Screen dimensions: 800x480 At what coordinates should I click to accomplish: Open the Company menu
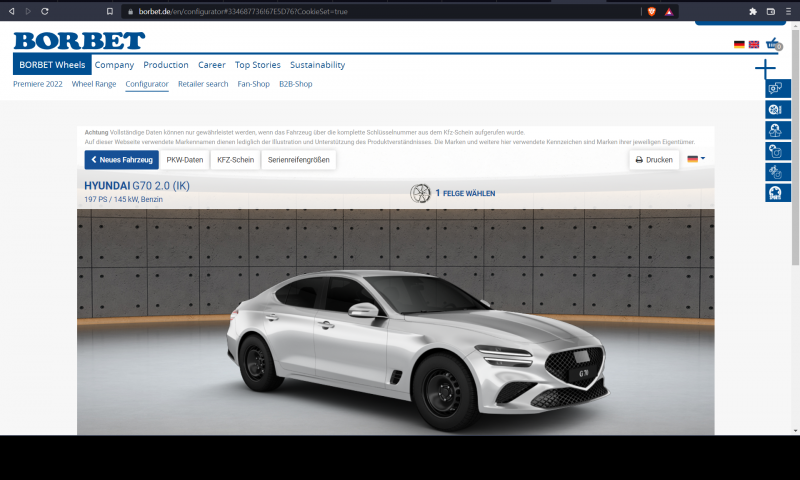(x=114, y=65)
